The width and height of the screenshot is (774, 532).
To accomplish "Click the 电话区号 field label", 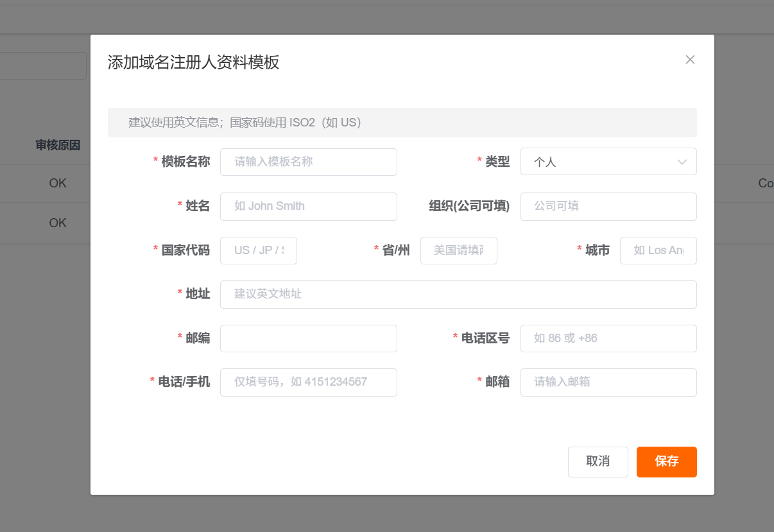I will click(485, 338).
